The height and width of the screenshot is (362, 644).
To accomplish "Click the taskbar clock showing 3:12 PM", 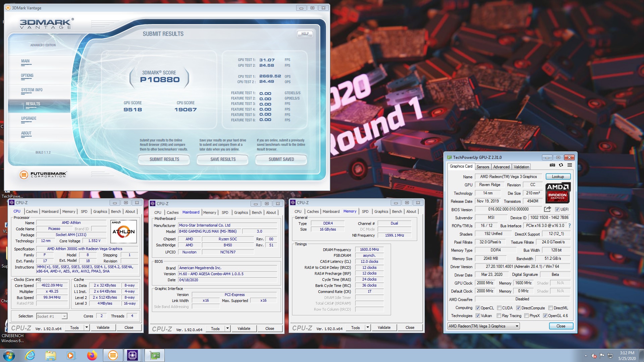I will (x=627, y=356).
